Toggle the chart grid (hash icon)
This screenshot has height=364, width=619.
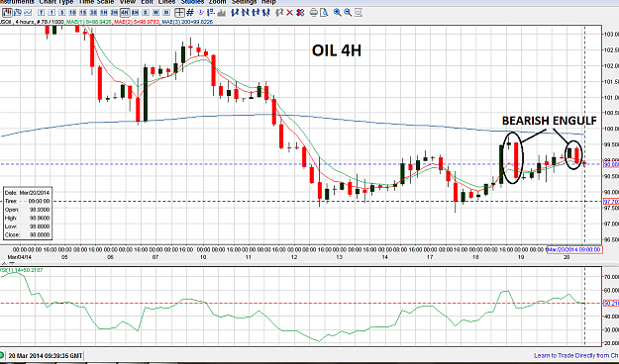coord(190,13)
